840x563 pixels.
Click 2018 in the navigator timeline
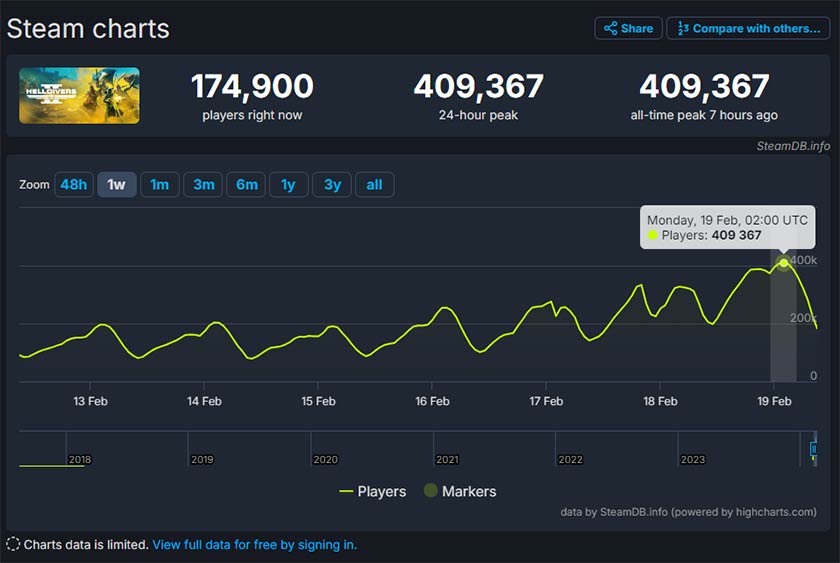pos(80,460)
